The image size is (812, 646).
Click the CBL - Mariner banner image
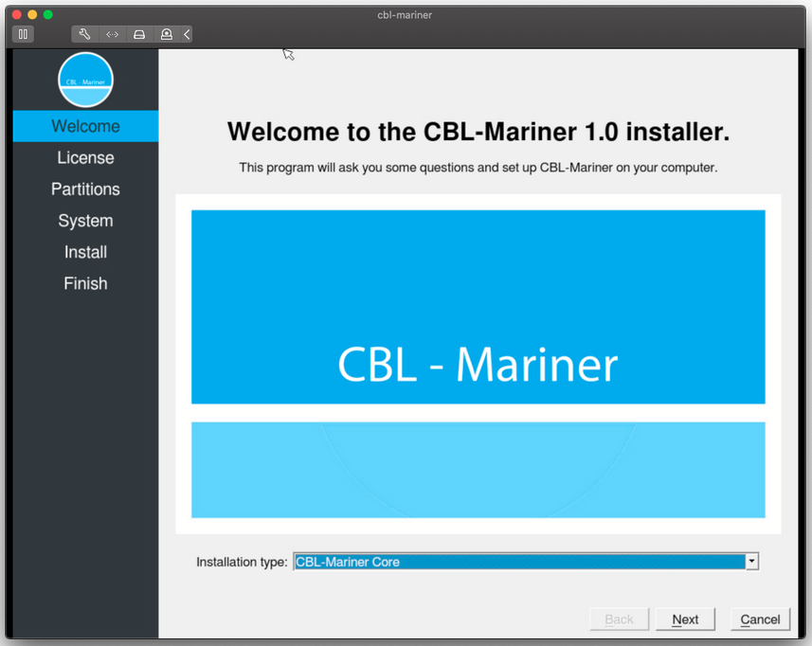478,364
